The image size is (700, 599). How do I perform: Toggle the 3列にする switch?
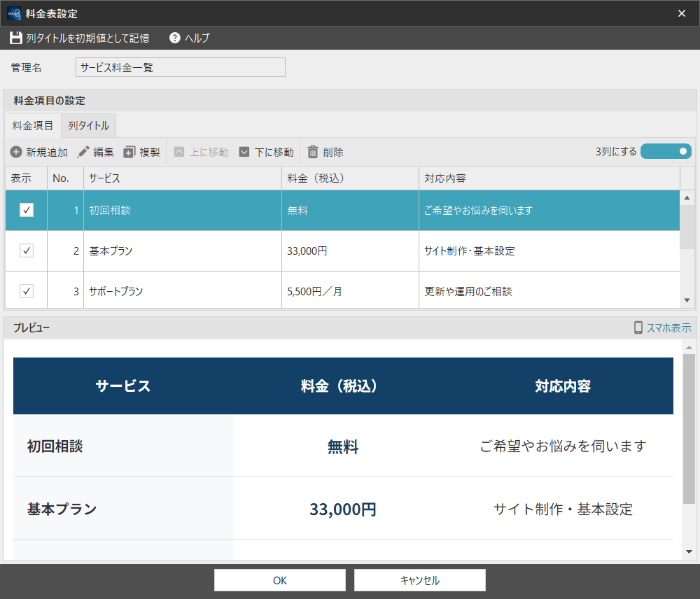(x=666, y=151)
